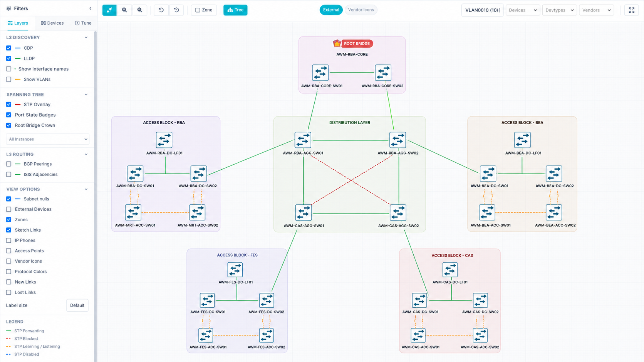Select the AWM-FES-DC-LF01 switch icon
This screenshot has height=362, width=644.
coord(235,270)
